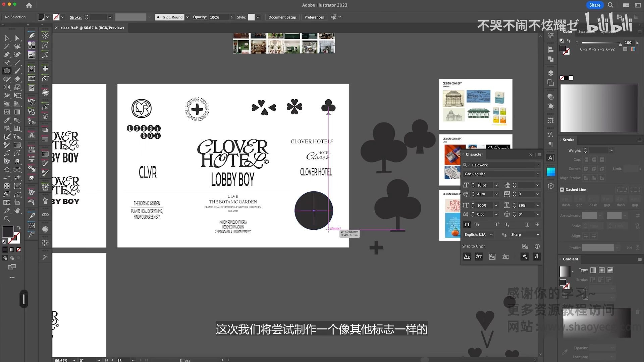Click the Stroke label link
Screen dimensions: 644x362
coord(75,17)
